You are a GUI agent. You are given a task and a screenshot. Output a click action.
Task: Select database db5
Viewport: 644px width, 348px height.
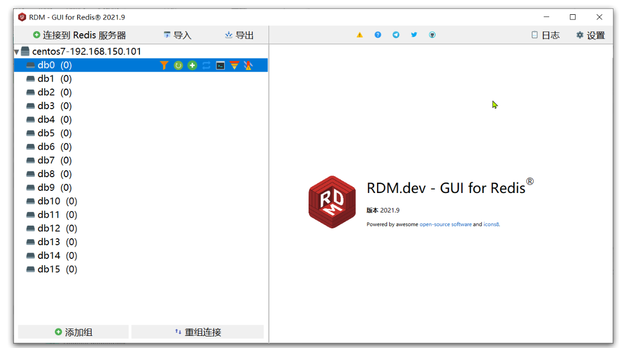[141, 133]
